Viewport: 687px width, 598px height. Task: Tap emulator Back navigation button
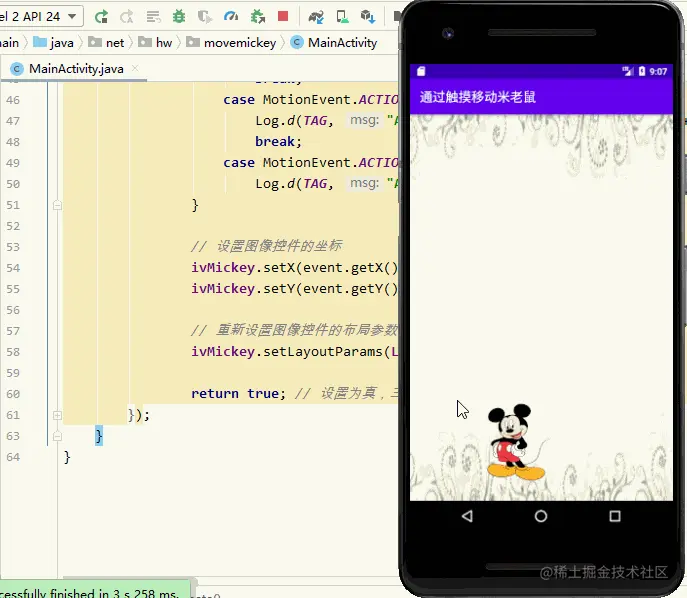pos(467,516)
